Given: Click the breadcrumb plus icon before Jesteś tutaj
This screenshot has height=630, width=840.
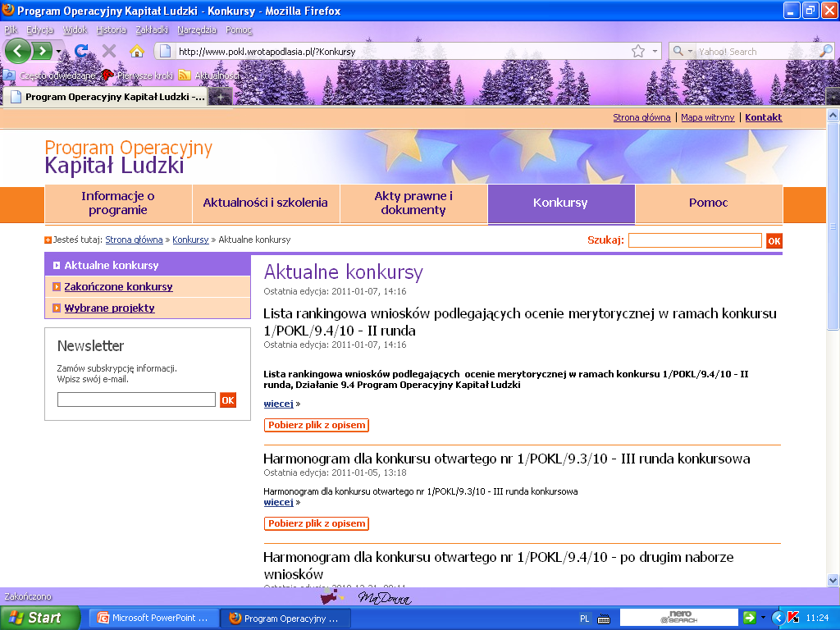Looking at the screenshot, I should 48,240.
